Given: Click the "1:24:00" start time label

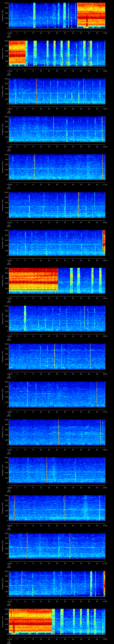Looking at the screenshot, I should click(9, 336).
